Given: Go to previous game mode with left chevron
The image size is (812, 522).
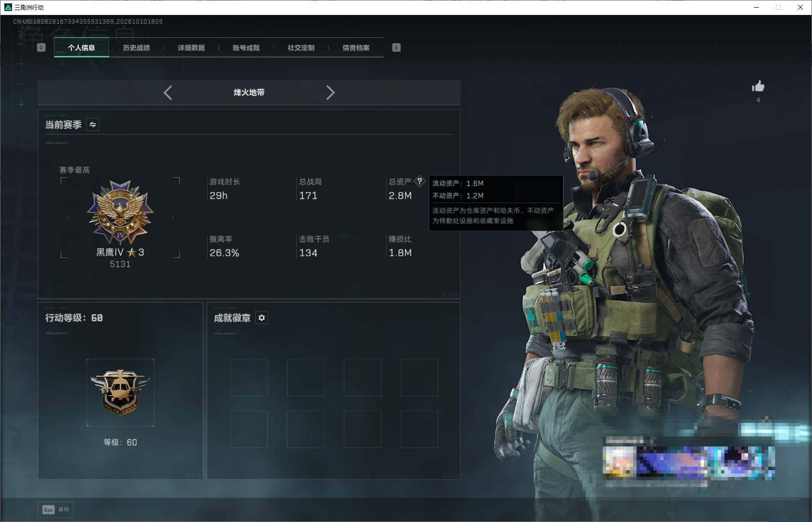Looking at the screenshot, I should [x=168, y=93].
